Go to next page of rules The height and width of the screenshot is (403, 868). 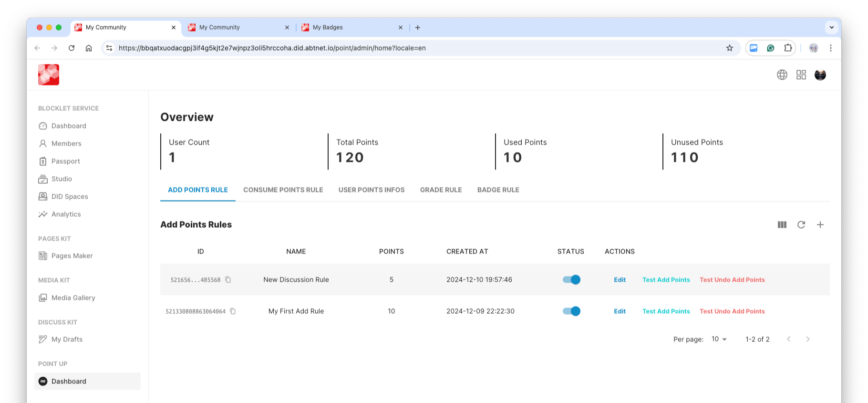(x=807, y=339)
